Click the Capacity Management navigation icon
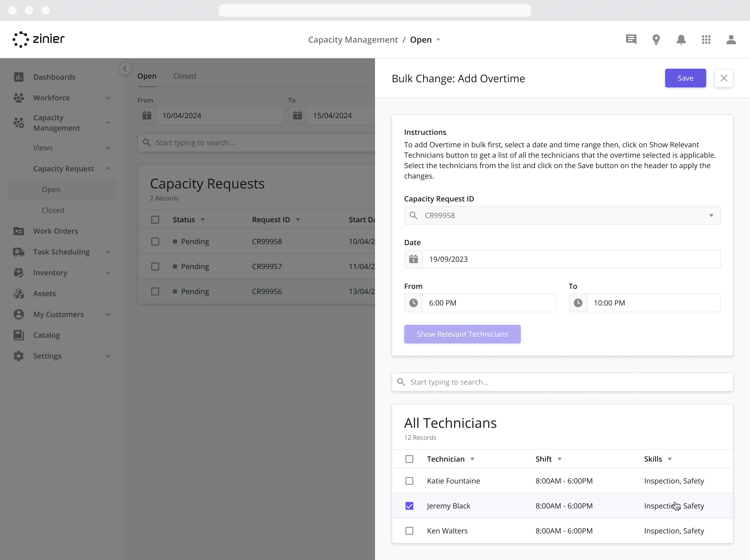Viewport: 750px width, 560px height. tap(19, 122)
